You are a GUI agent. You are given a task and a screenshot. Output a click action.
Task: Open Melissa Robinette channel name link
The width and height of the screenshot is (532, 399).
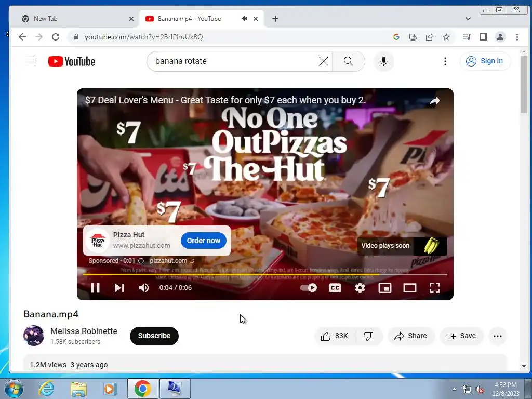pyautogui.click(x=84, y=331)
